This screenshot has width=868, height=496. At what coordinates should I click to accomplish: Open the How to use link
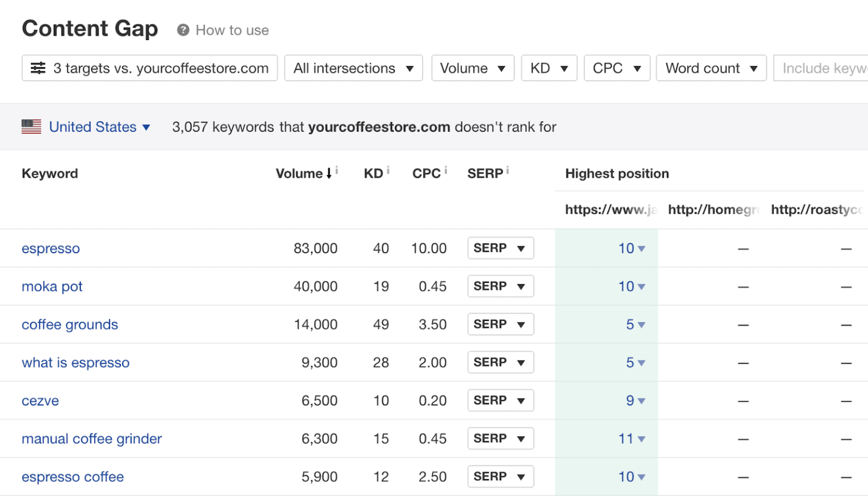(232, 31)
